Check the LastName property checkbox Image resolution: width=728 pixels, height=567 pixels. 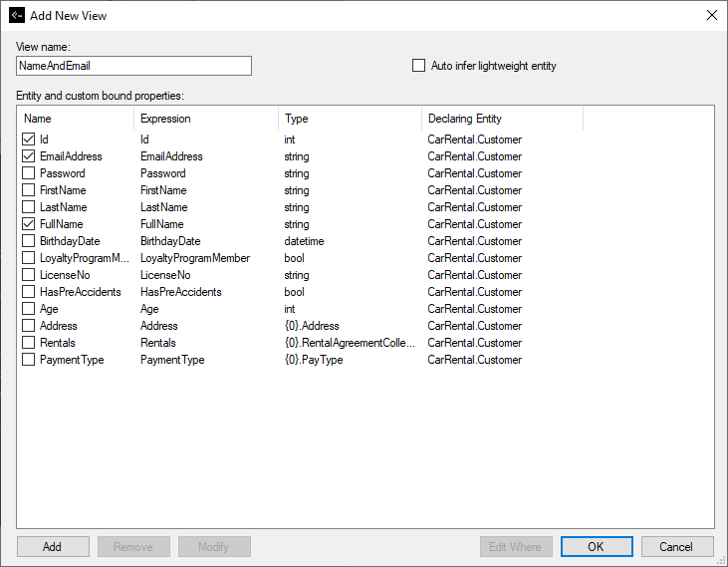tap(28, 206)
